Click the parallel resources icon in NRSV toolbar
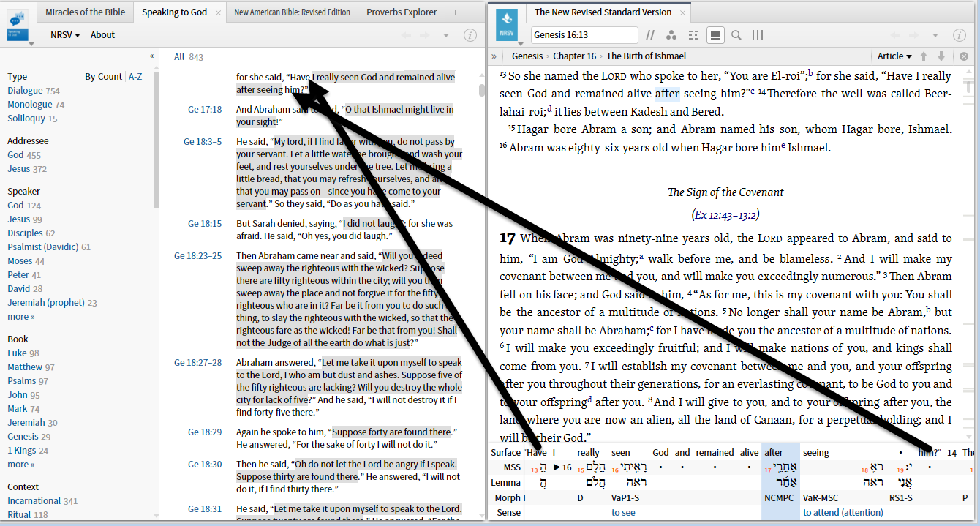 [650, 35]
